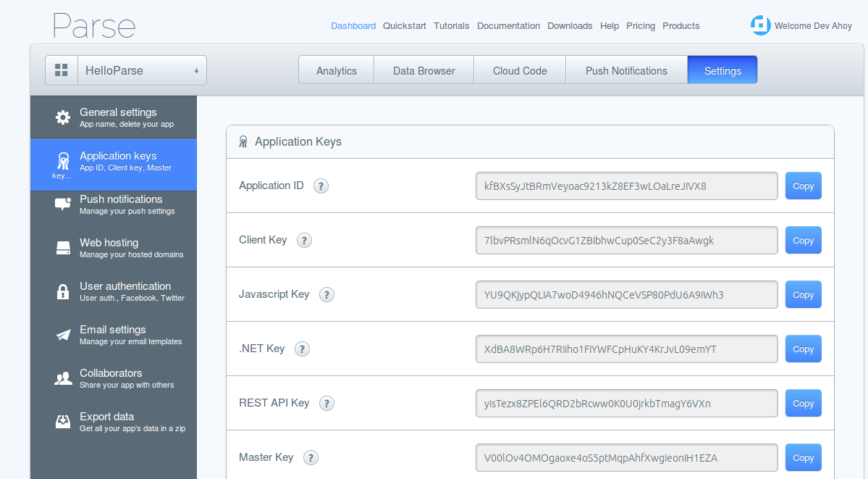Open the Products link
Screen dimensions: 868x479
tap(681, 25)
